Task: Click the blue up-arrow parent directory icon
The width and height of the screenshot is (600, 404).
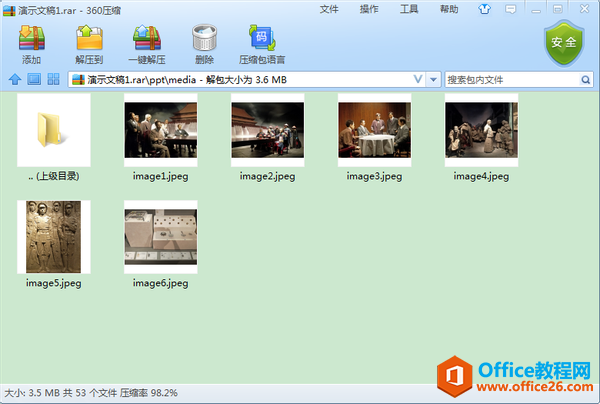Action: point(14,79)
